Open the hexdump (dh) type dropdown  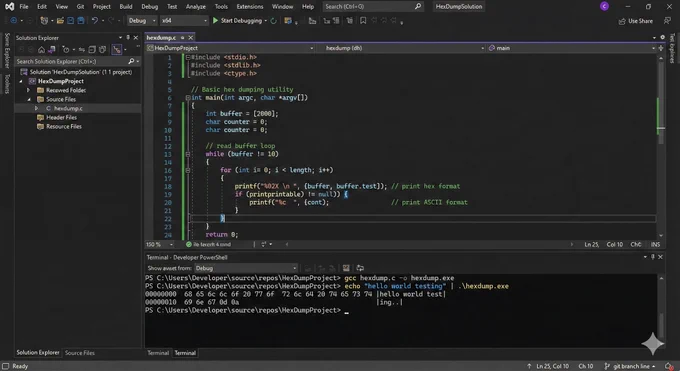[x=401, y=48]
